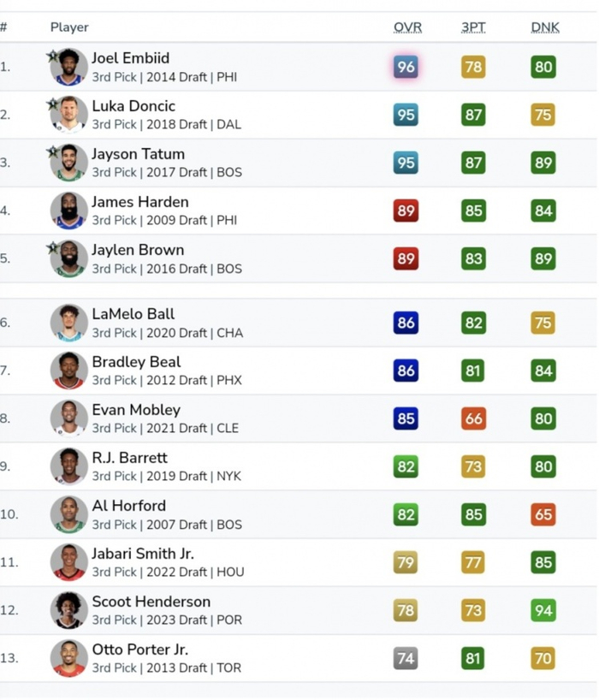Image resolution: width=599 pixels, height=700 pixels.
Task: Click the Player column header
Action: click(69, 27)
